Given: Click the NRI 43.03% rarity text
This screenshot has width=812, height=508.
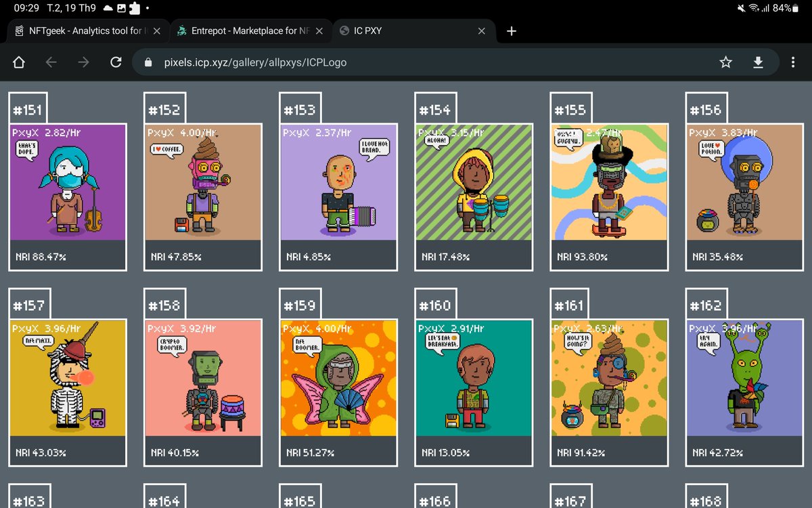Looking at the screenshot, I should point(41,453).
